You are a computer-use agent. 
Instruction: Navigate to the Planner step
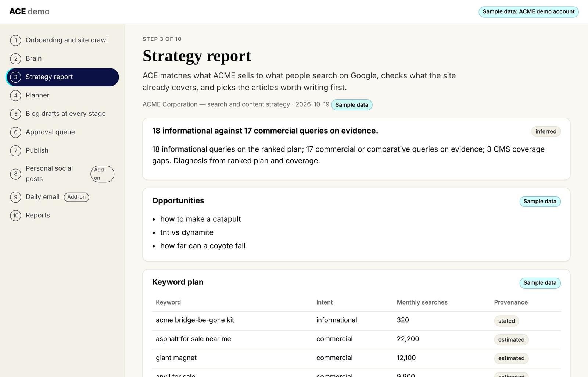point(62,96)
